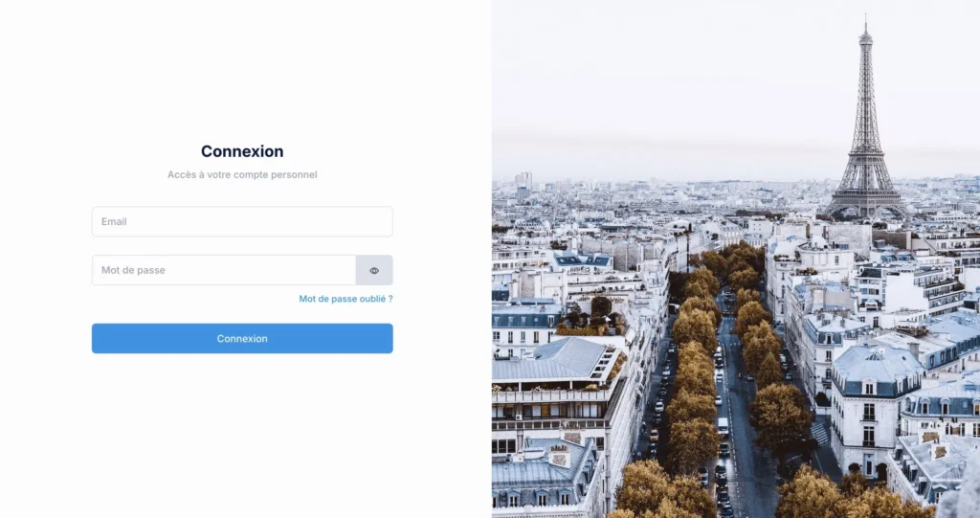Click the empty right part of the Email box
This screenshot has width=980, height=518.
tap(313, 221)
